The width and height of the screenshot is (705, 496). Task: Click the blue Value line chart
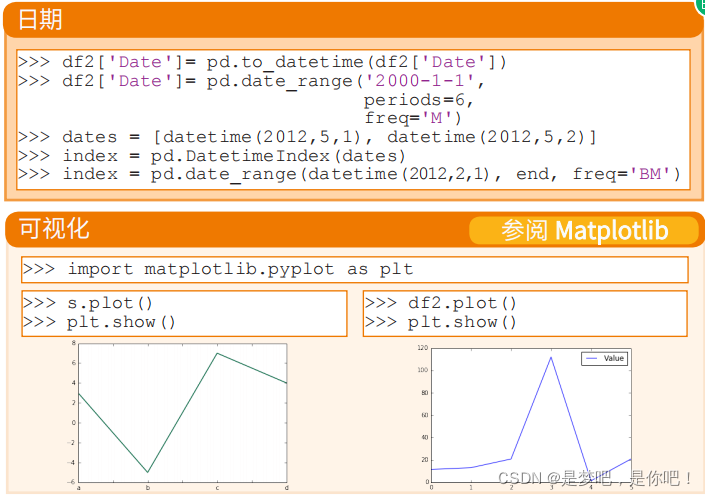(x=525, y=416)
